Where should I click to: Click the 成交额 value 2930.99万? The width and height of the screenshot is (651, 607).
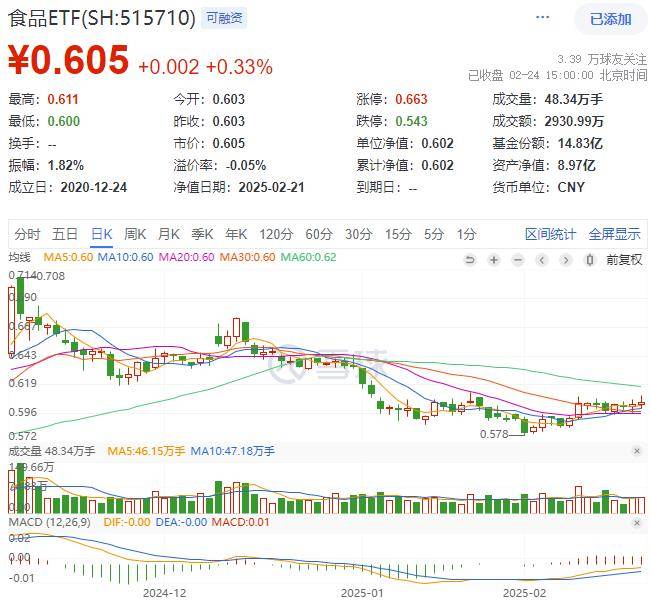click(574, 121)
